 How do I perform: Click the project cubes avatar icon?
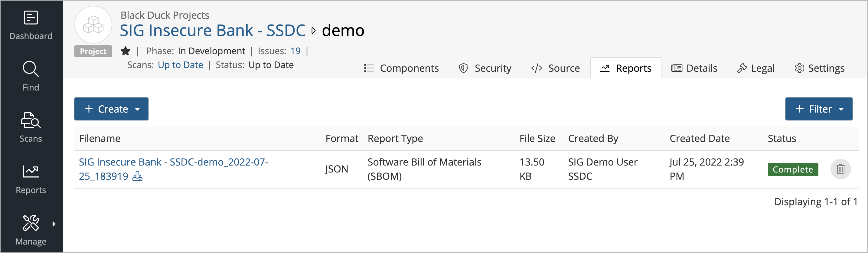[x=93, y=25]
